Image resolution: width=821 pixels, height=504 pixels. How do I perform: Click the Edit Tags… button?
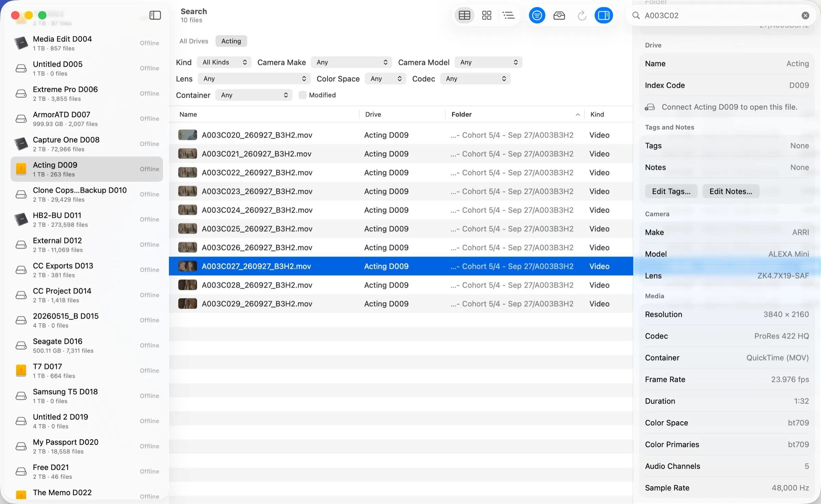(671, 191)
